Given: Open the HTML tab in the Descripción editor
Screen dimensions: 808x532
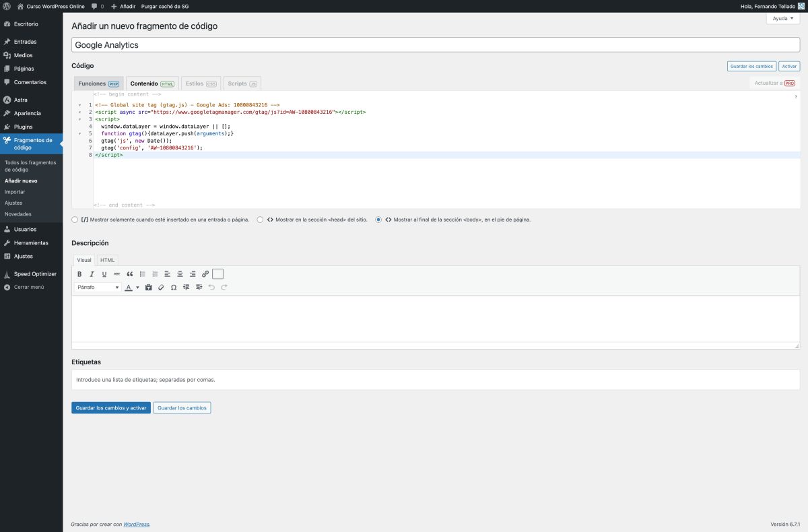Looking at the screenshot, I should click(x=107, y=260).
